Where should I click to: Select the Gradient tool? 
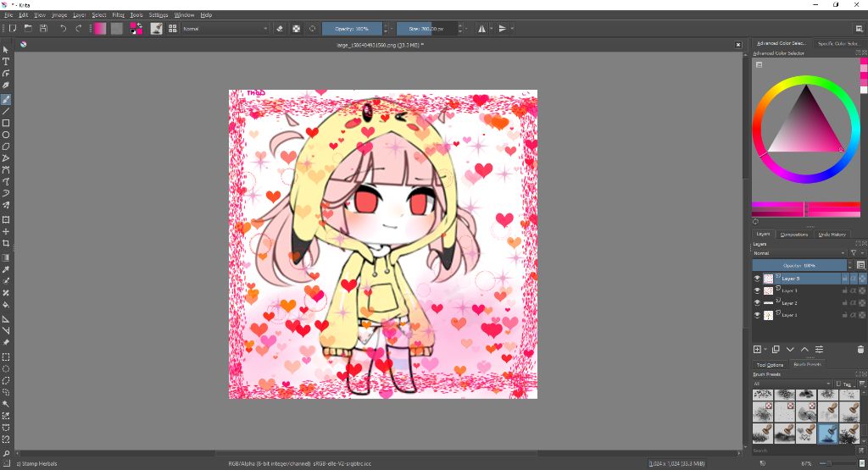pyautogui.click(x=6, y=257)
